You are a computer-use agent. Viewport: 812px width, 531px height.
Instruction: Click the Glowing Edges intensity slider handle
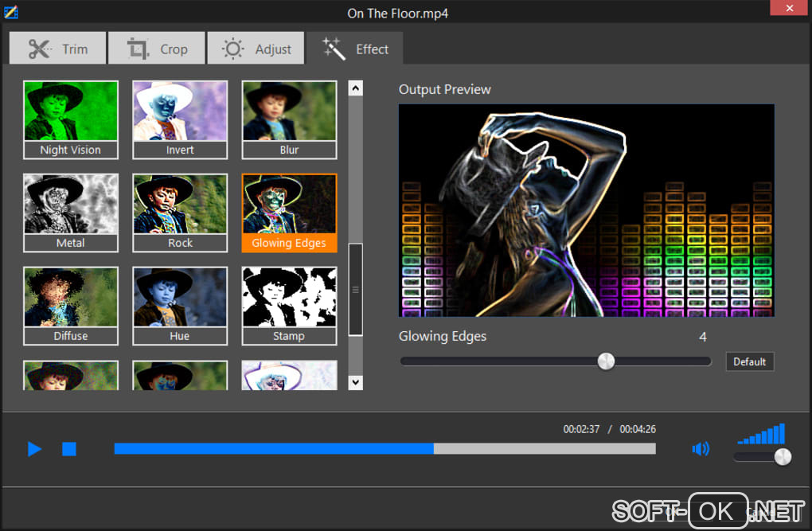click(607, 361)
